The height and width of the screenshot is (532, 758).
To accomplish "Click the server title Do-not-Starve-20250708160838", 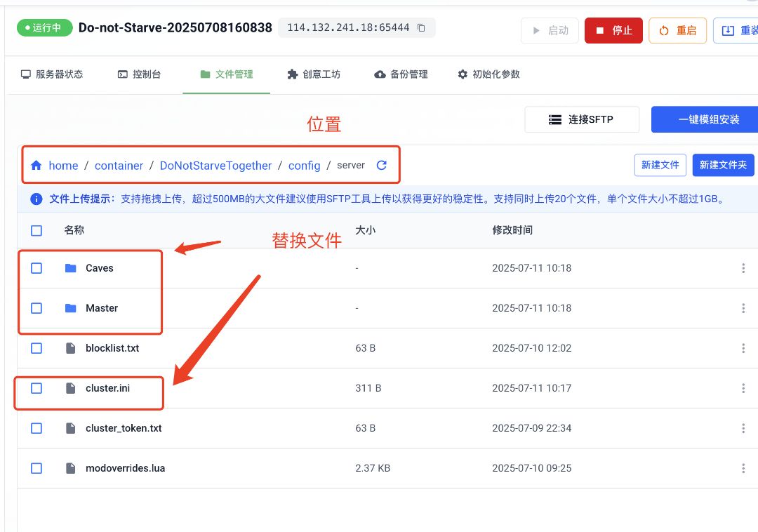I will pyautogui.click(x=175, y=27).
